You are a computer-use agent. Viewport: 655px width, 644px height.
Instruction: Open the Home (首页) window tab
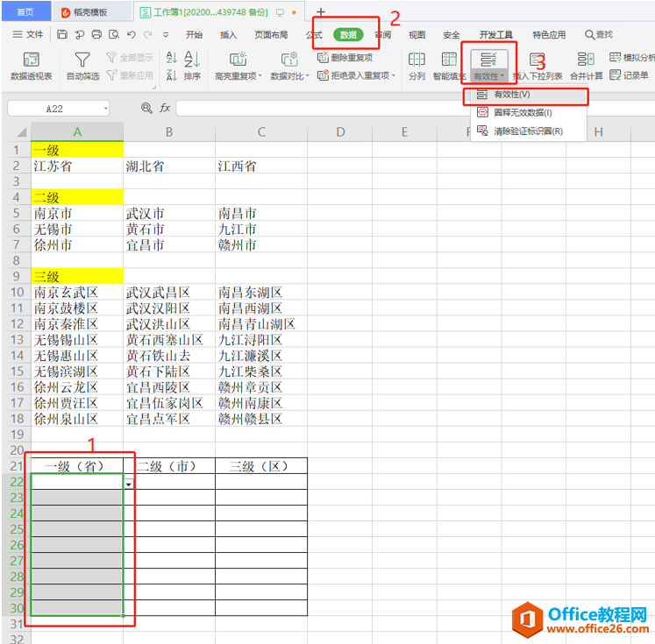(25, 12)
